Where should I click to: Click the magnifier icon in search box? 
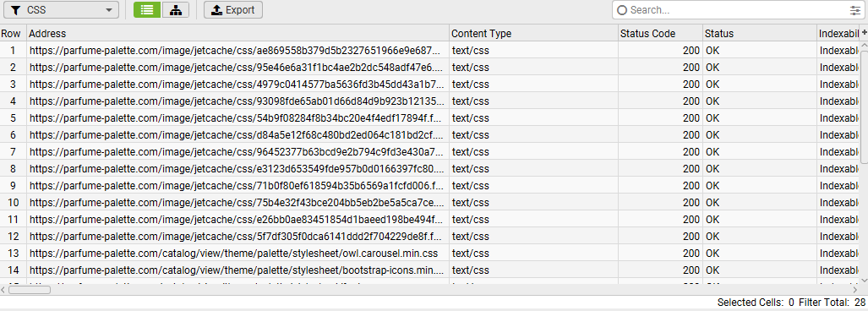(622, 10)
